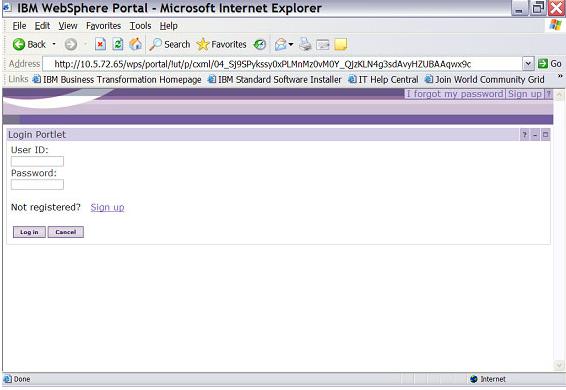
Task: Expand the address bar dropdown
Action: click(x=528, y=64)
